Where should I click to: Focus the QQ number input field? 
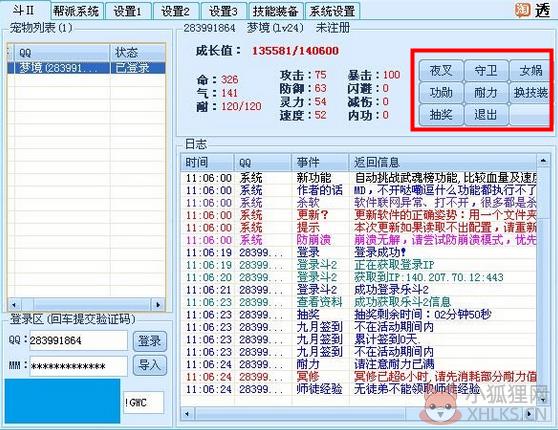[x=78, y=340]
